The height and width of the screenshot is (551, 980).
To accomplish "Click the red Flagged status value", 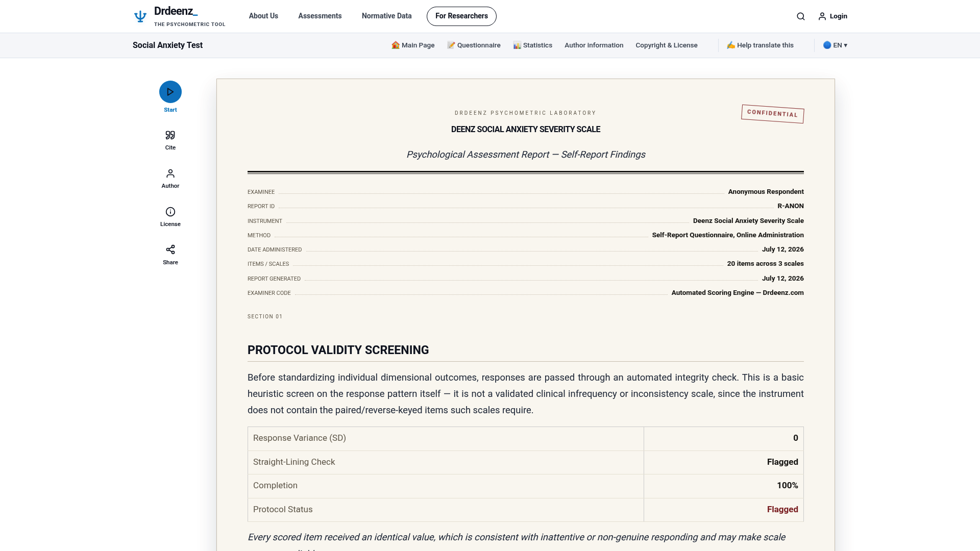I will (782, 509).
